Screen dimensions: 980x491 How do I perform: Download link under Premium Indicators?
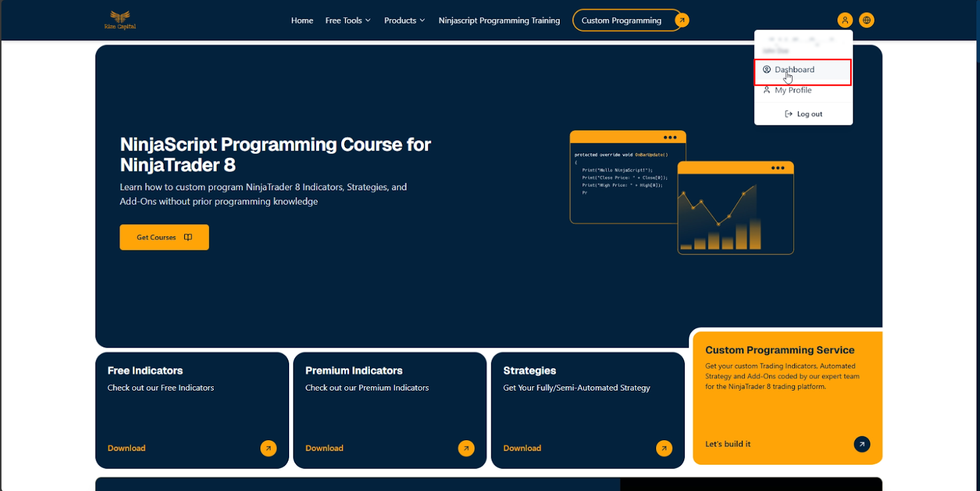(x=325, y=448)
